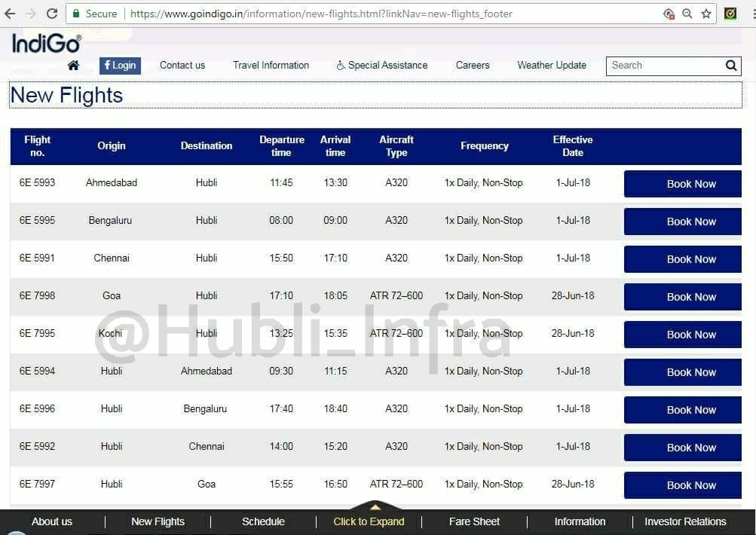Click the Frequency column header
The image size is (756, 535).
[484, 145]
